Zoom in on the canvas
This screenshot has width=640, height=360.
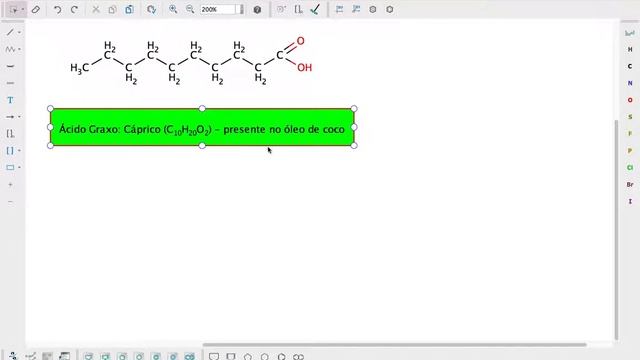coord(173,9)
